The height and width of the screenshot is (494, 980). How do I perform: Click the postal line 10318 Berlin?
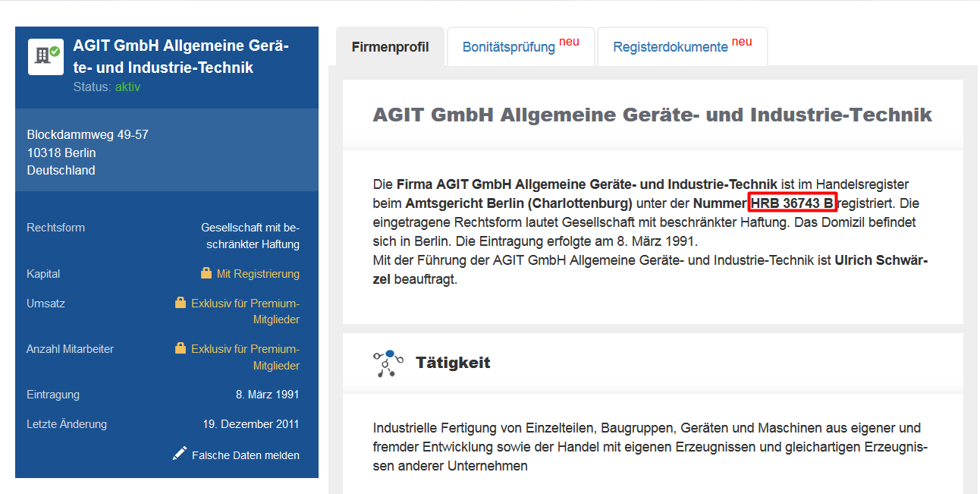[61, 153]
